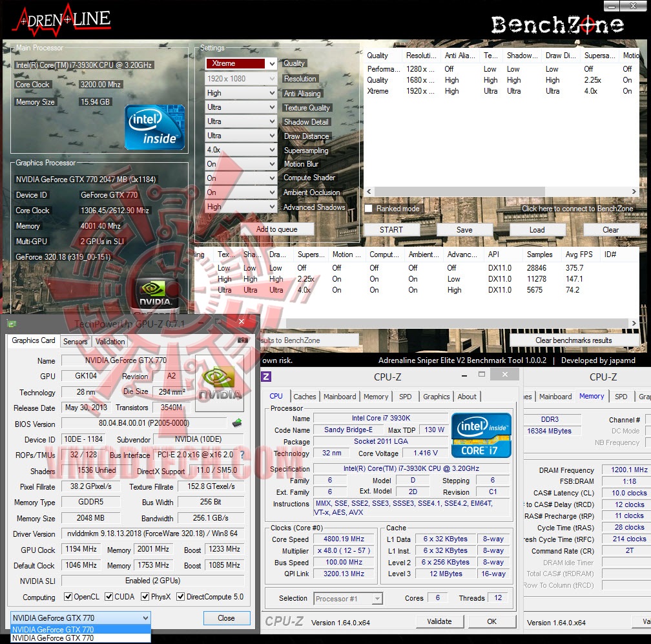Click the Close button in GPU-Z
The height and width of the screenshot is (644, 651).
[226, 618]
